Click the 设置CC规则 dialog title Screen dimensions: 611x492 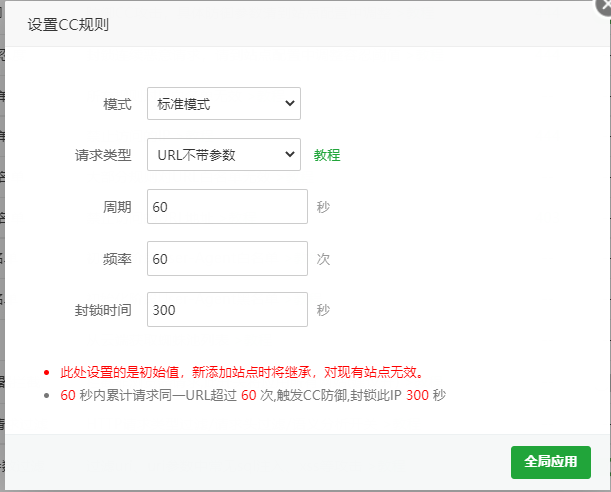point(68,25)
